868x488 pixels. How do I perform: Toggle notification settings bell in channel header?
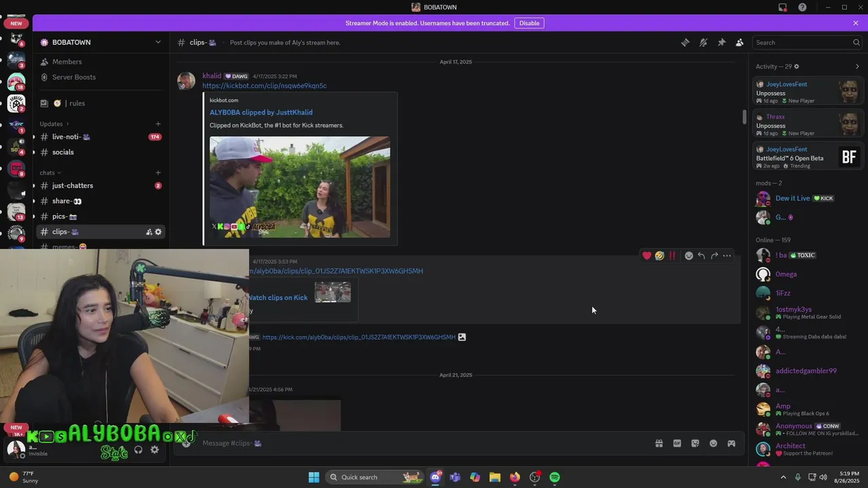click(x=703, y=42)
